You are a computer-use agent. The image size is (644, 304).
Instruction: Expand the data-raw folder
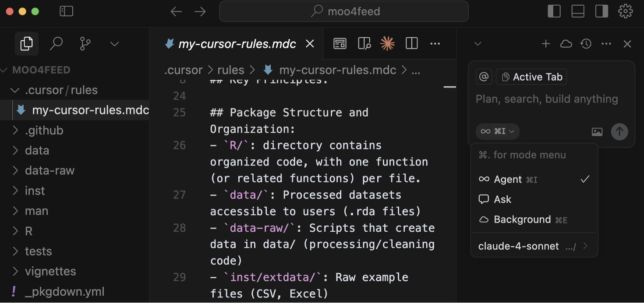pos(50,171)
